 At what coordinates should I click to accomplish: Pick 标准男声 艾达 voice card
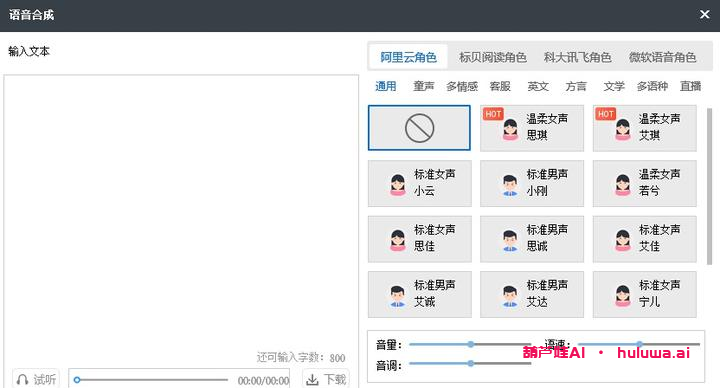tap(532, 294)
